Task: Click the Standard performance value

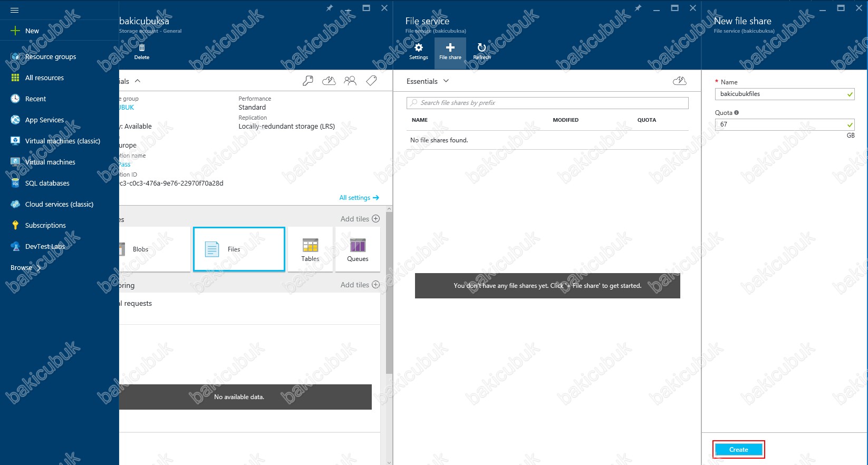Action: tap(252, 107)
